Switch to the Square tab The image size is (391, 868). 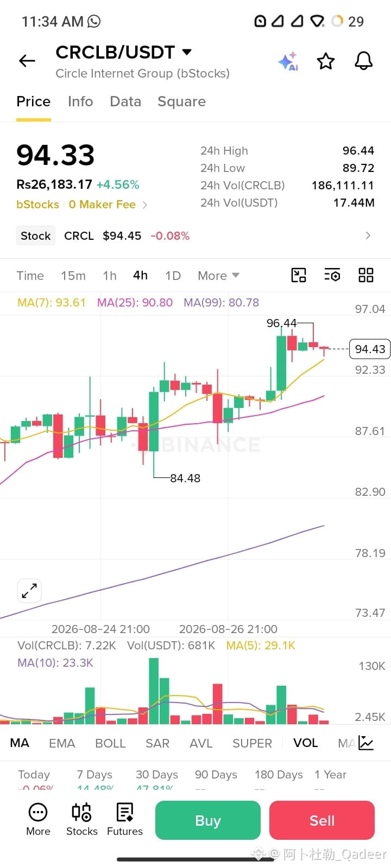click(x=181, y=101)
